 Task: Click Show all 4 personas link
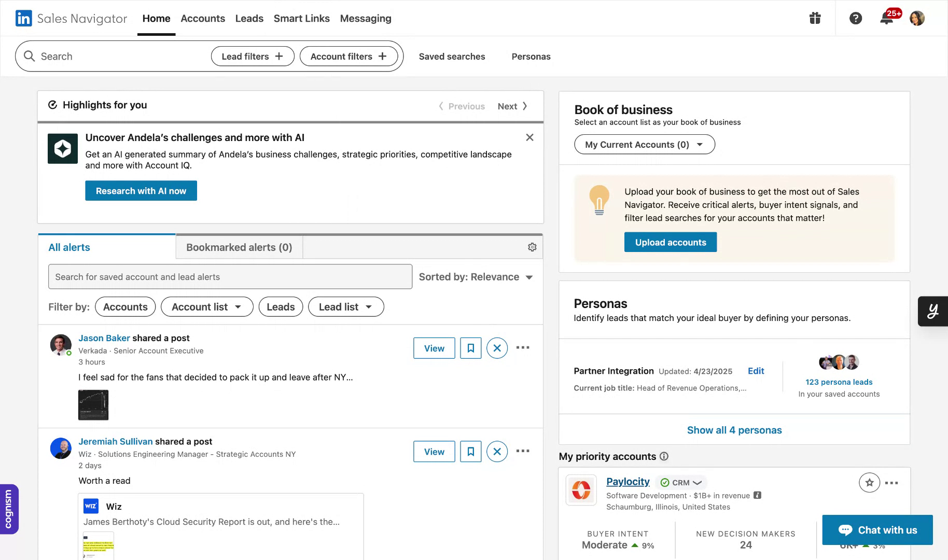734,430
